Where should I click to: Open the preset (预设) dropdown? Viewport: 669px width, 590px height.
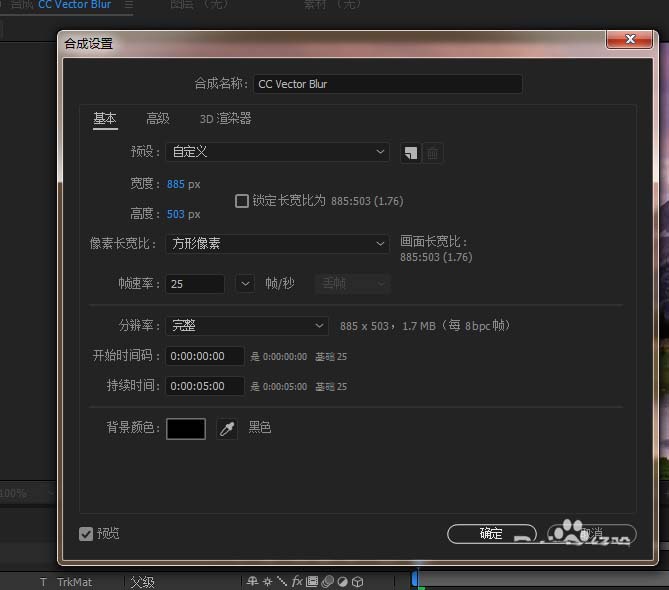[277, 152]
